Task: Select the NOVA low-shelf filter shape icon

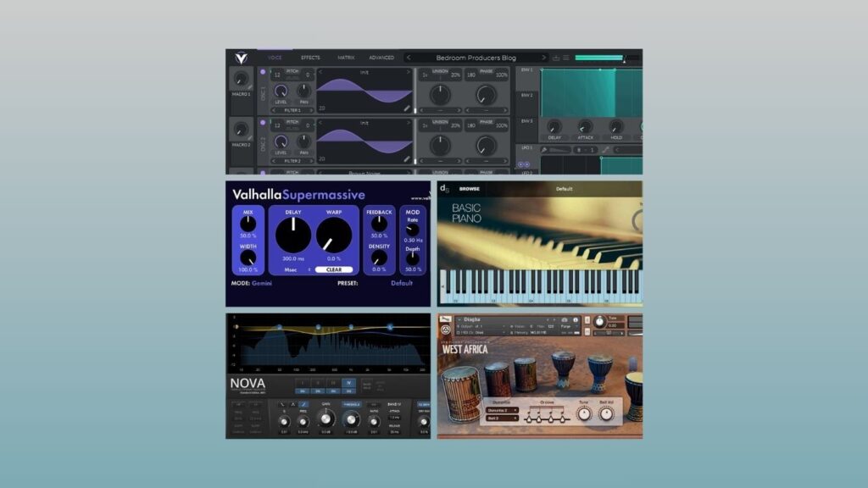Action: point(282,404)
